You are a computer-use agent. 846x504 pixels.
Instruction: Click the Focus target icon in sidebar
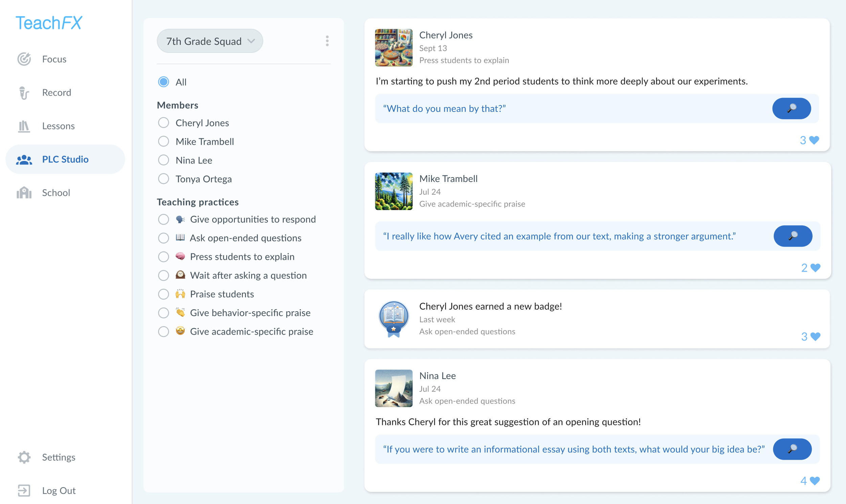tap(24, 59)
